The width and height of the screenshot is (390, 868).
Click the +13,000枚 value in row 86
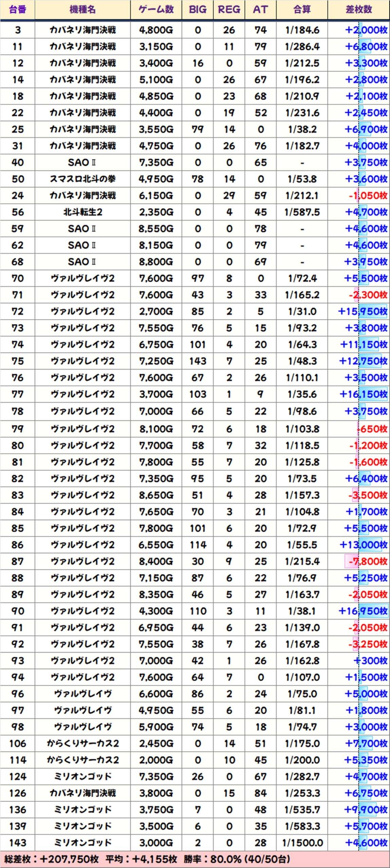tap(364, 545)
